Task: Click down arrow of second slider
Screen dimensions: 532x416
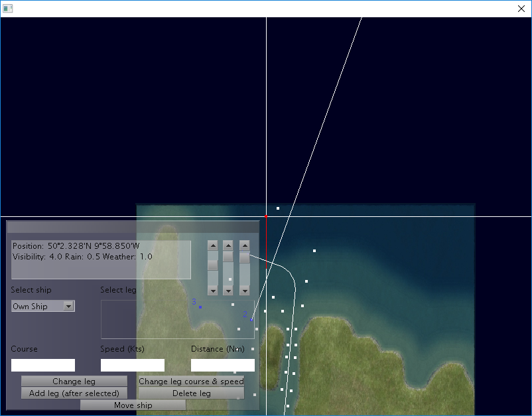Action: [x=228, y=291]
